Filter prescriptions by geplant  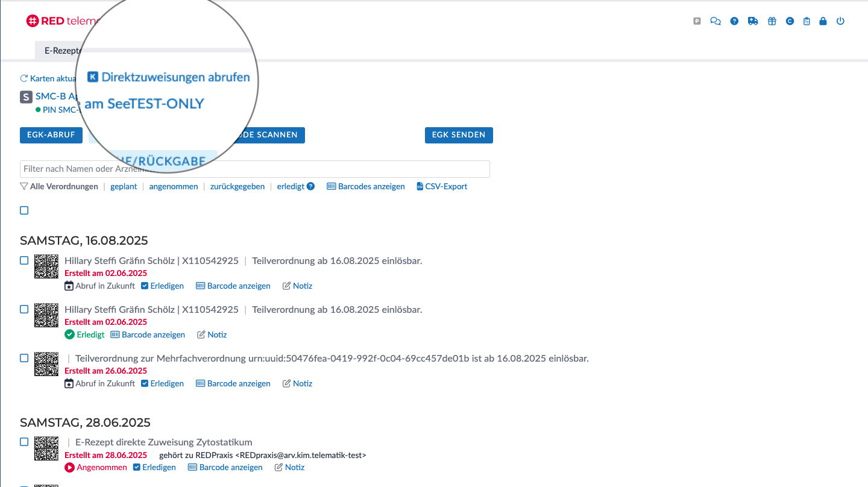124,186
